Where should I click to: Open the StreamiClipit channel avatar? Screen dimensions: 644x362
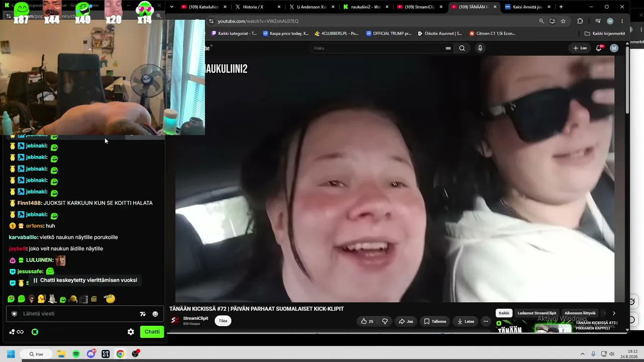[175, 320]
